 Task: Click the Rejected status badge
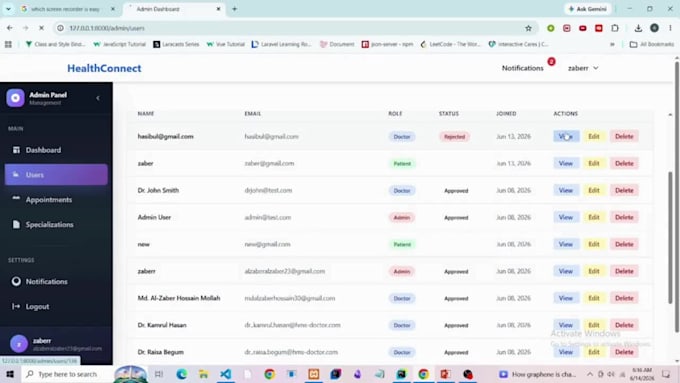[x=454, y=137]
